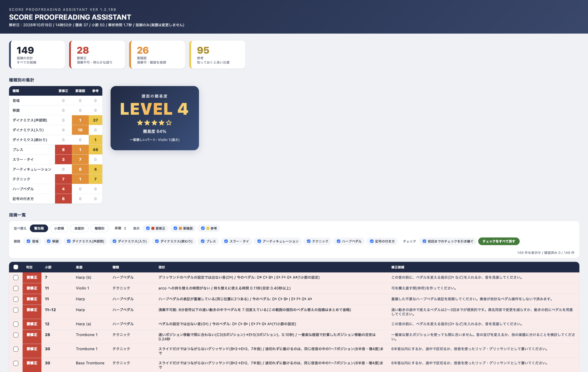Click the 修正候補 column header
Screen dimensions: 588x372
pos(398,267)
